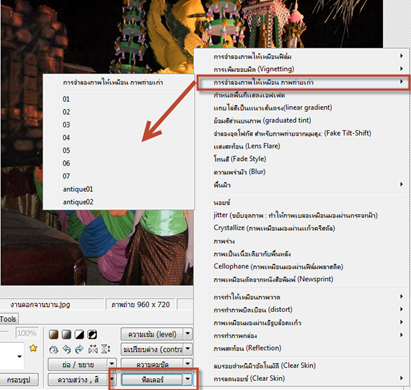Apply the black and white threshold icon
The image size is (411, 390).
[x=79, y=334]
